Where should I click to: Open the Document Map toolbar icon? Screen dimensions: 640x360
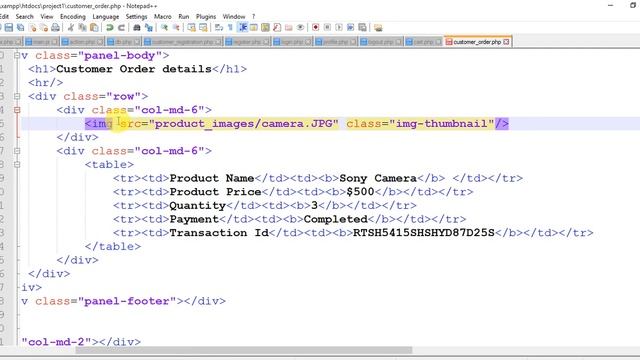(265, 28)
